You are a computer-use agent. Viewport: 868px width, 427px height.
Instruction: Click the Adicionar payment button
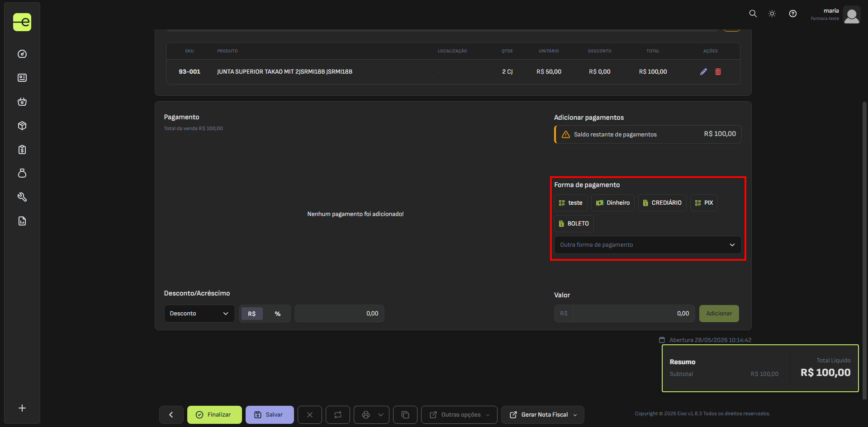pos(719,314)
